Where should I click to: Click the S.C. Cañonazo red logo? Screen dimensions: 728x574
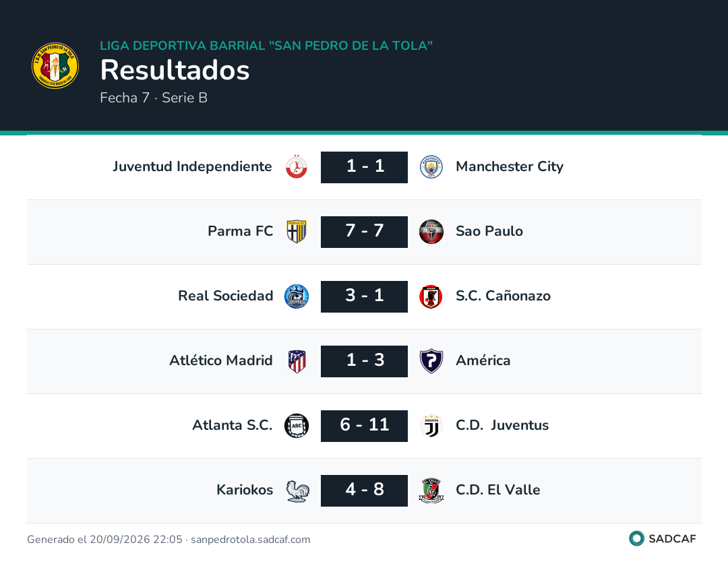coord(431,296)
